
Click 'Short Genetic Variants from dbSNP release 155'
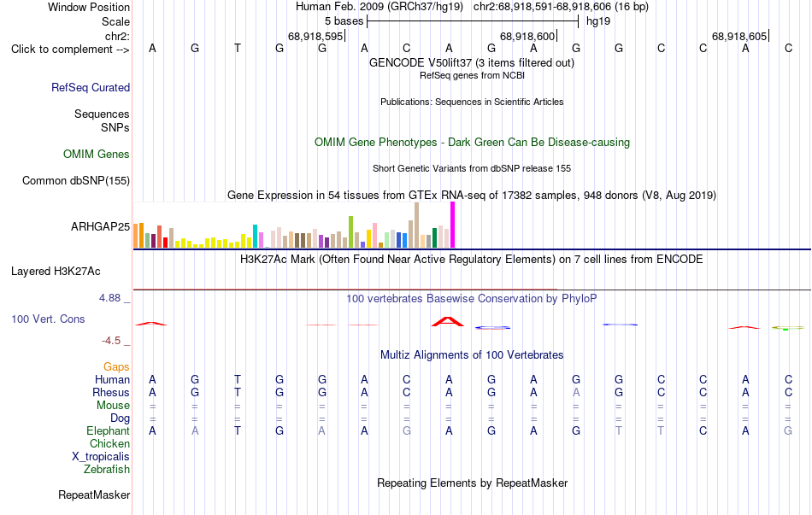point(472,168)
